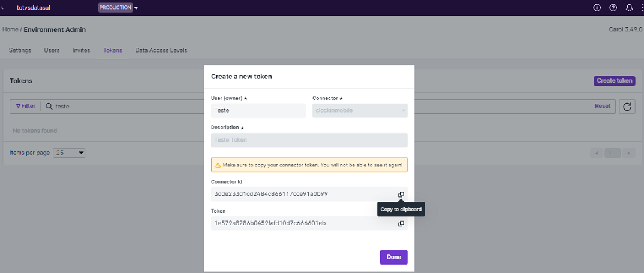Copy the Token value to clipboard
The width and height of the screenshot is (644, 273).
click(401, 223)
